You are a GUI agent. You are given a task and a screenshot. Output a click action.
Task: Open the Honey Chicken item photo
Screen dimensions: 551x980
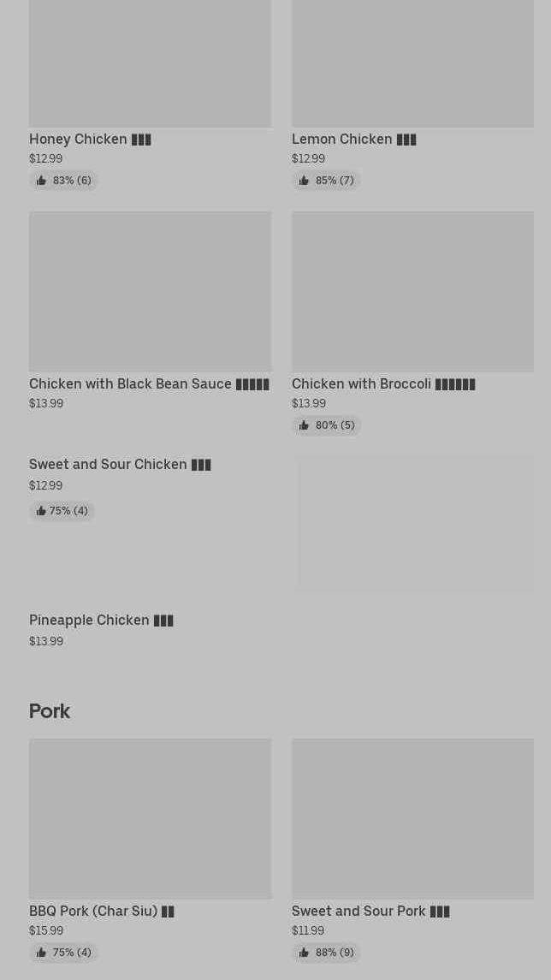(x=150, y=63)
